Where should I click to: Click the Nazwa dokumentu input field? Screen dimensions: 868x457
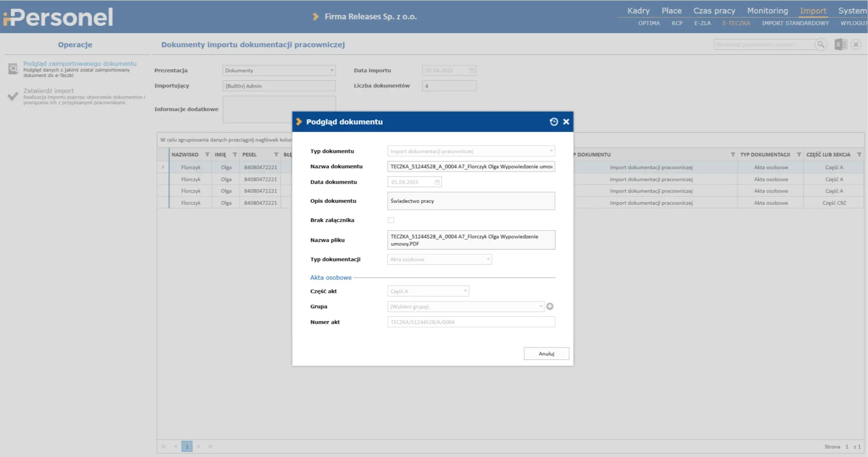(471, 166)
